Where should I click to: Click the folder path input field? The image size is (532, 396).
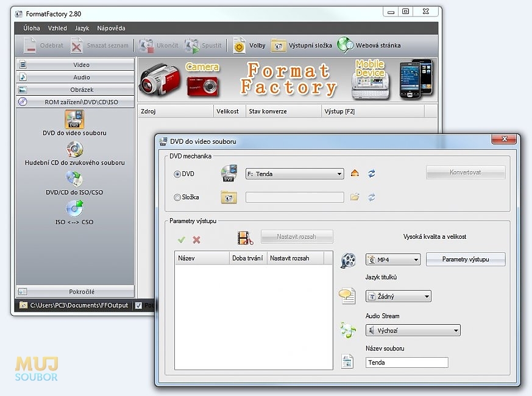[294, 197]
